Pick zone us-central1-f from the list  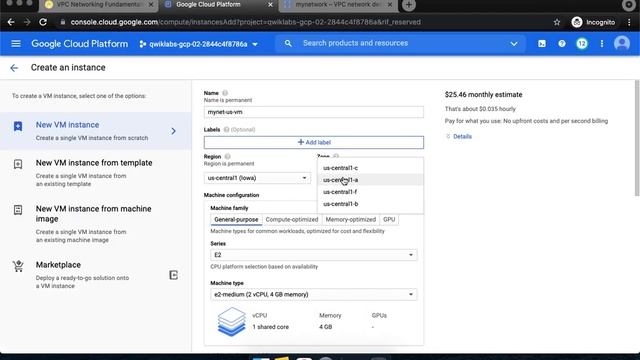click(x=370, y=192)
